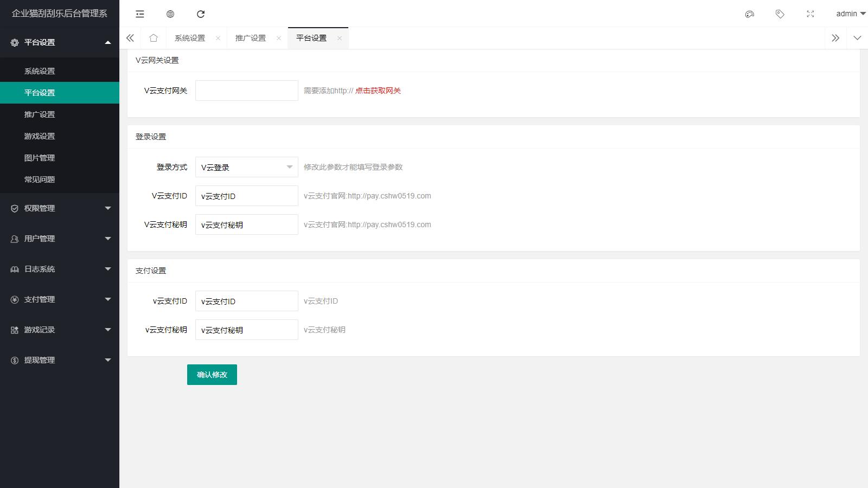Screen dimensions: 868x488
Task: Enter fullscreen using the expand icon
Action: pyautogui.click(x=810, y=14)
